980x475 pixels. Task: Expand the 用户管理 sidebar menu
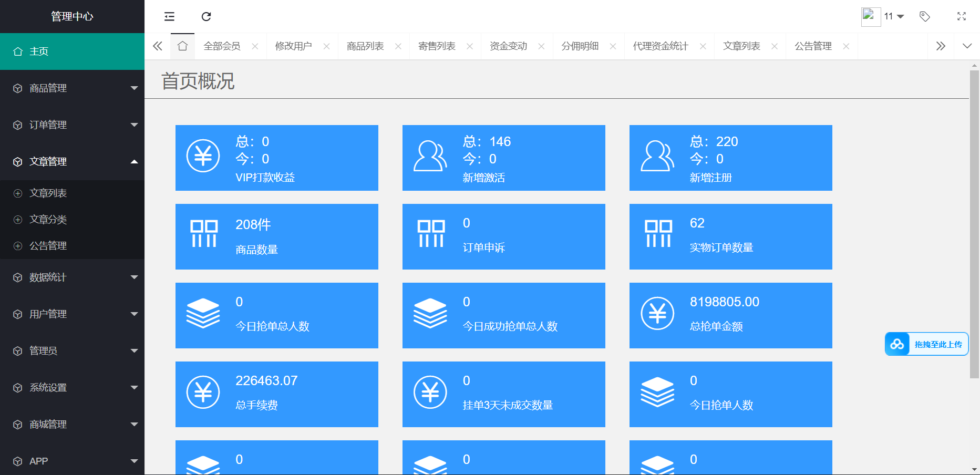72,314
